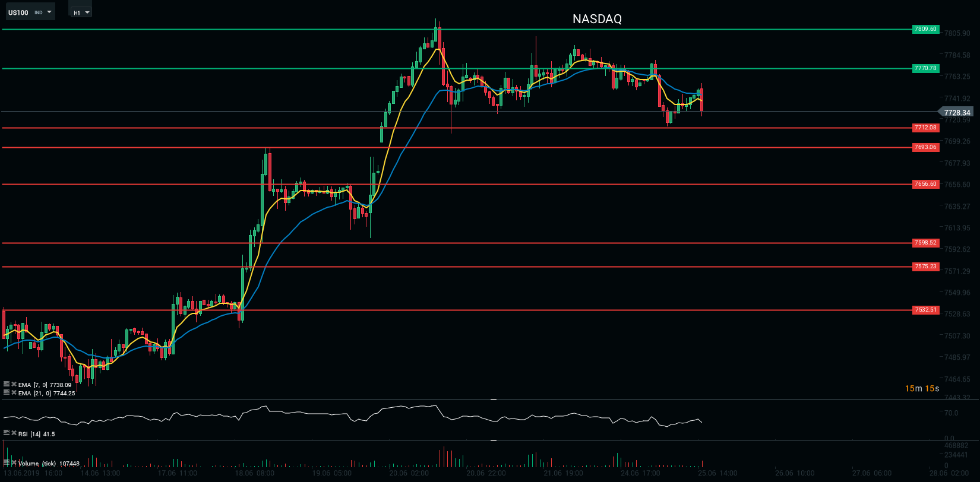The image size is (980, 482).
Task: Click the 468882 volume scale label
Action: [956, 446]
